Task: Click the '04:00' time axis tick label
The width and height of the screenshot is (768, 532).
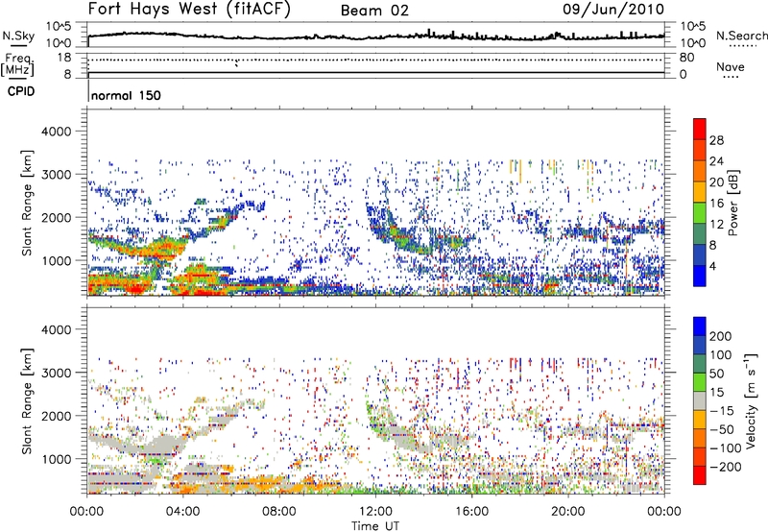Action: click(182, 512)
